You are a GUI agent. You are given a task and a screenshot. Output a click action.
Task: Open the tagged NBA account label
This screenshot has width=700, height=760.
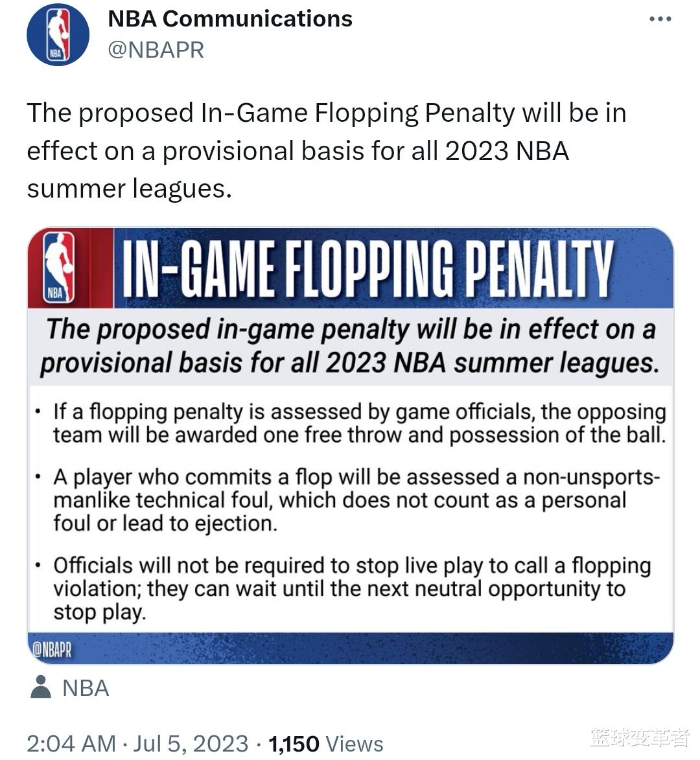click(86, 688)
